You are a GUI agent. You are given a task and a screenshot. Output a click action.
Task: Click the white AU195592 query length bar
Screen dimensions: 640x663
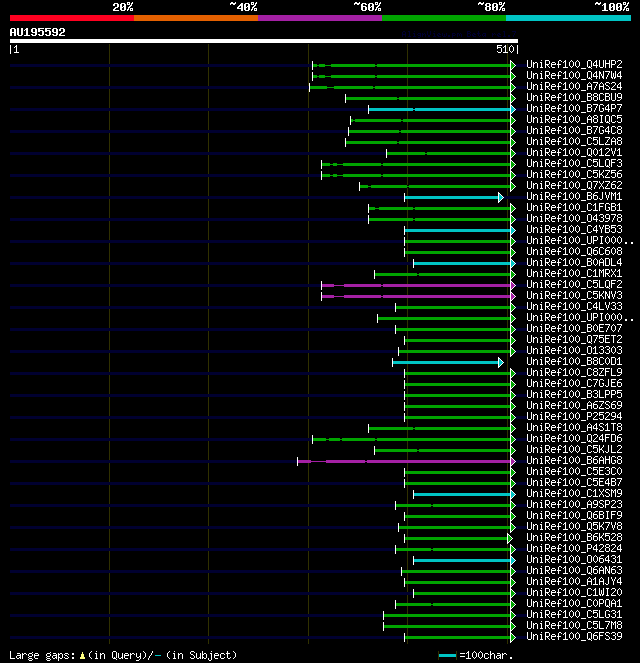click(x=264, y=41)
